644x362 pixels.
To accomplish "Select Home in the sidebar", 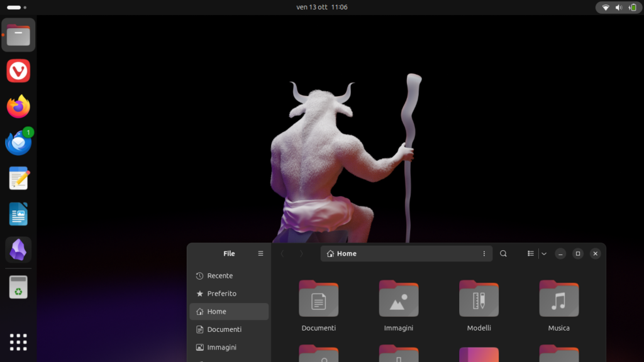I will point(229,312).
